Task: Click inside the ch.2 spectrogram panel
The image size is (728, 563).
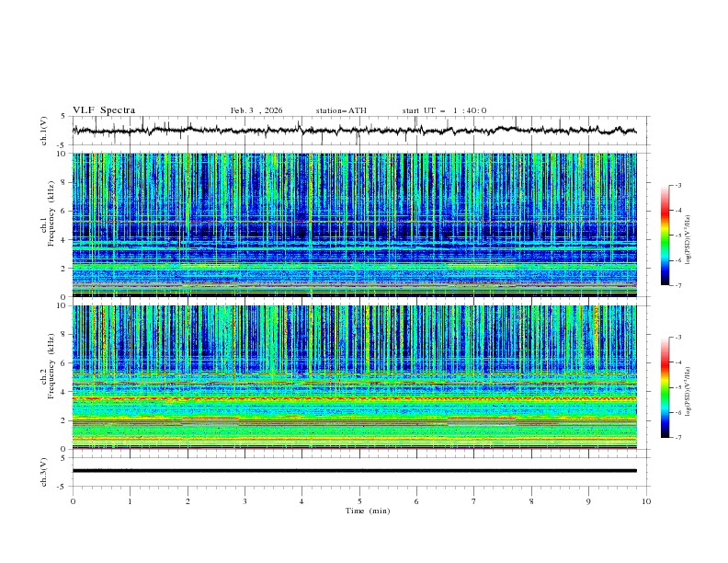Action: (358, 376)
